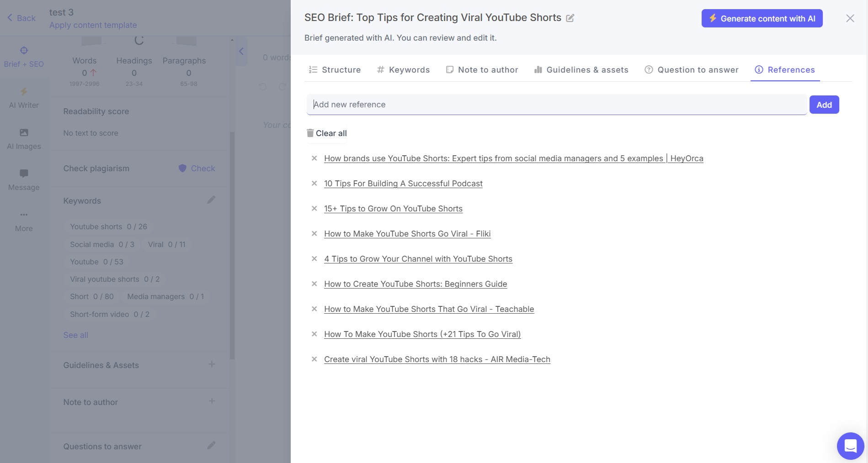Open 4 Tips to Grow Your Channel link
868x463 pixels.
[x=418, y=259]
